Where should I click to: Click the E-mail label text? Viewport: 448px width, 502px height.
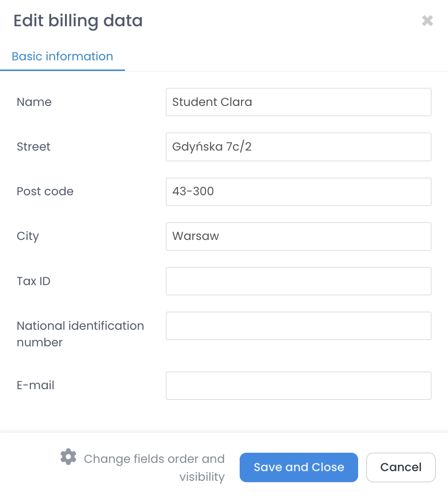pos(35,385)
